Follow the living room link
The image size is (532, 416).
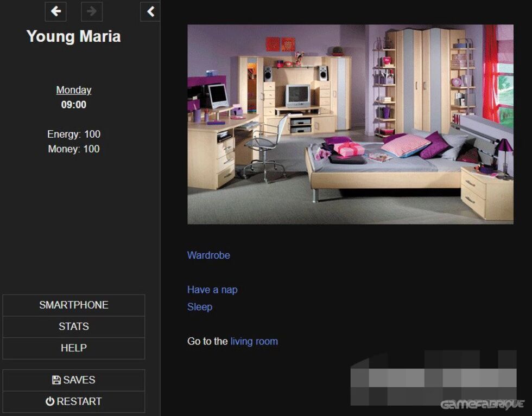tap(254, 341)
